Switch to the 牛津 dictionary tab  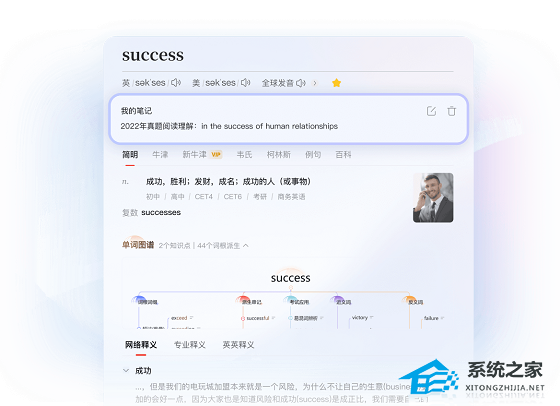coord(160,155)
